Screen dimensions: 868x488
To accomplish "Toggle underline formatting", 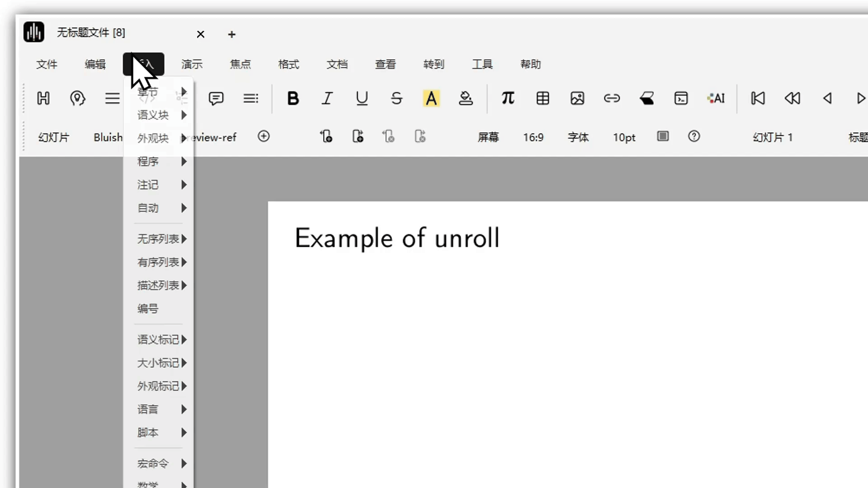I will point(362,98).
